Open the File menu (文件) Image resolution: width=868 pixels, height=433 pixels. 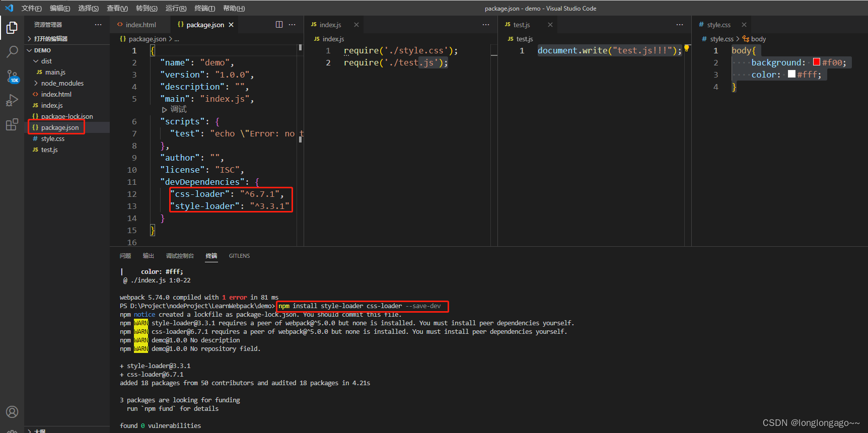click(32, 8)
